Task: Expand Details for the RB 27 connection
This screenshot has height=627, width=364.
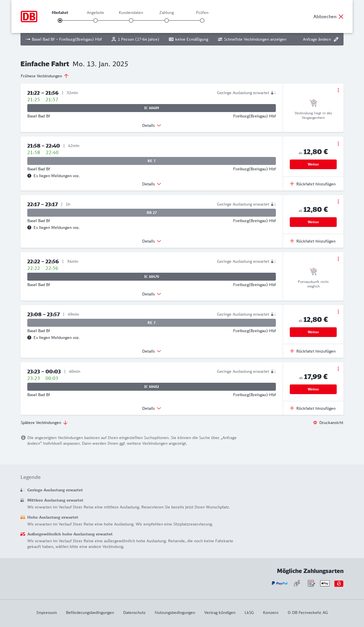Action: [152, 241]
